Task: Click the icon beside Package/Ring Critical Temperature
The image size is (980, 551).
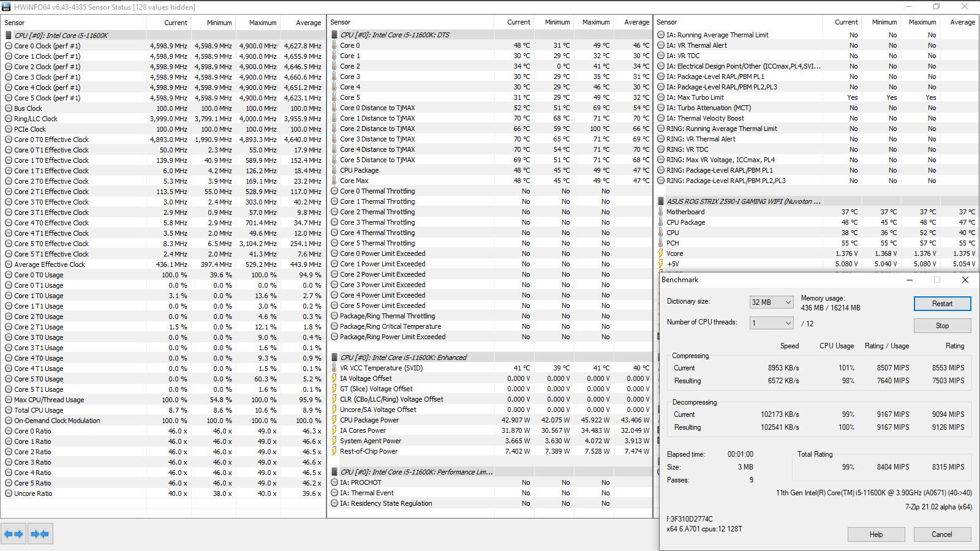Action: (334, 326)
